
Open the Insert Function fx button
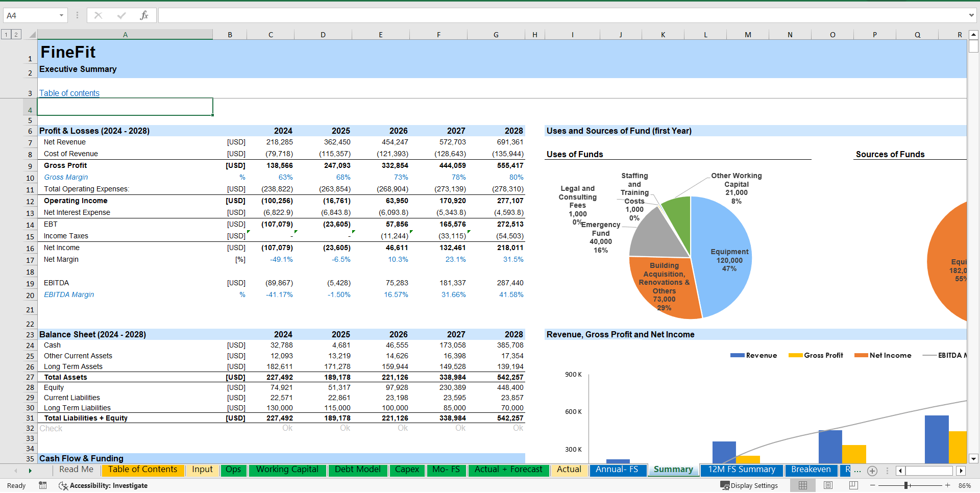pyautogui.click(x=144, y=15)
